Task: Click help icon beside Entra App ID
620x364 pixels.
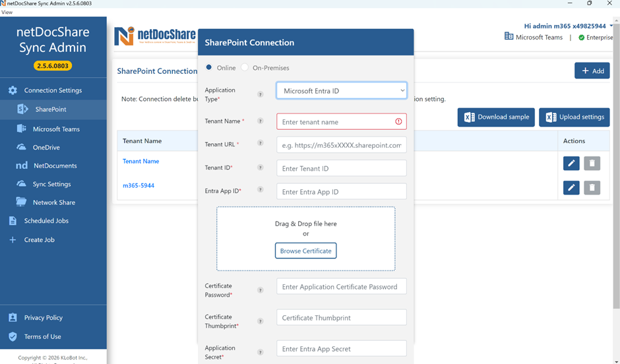Action: [260, 189]
